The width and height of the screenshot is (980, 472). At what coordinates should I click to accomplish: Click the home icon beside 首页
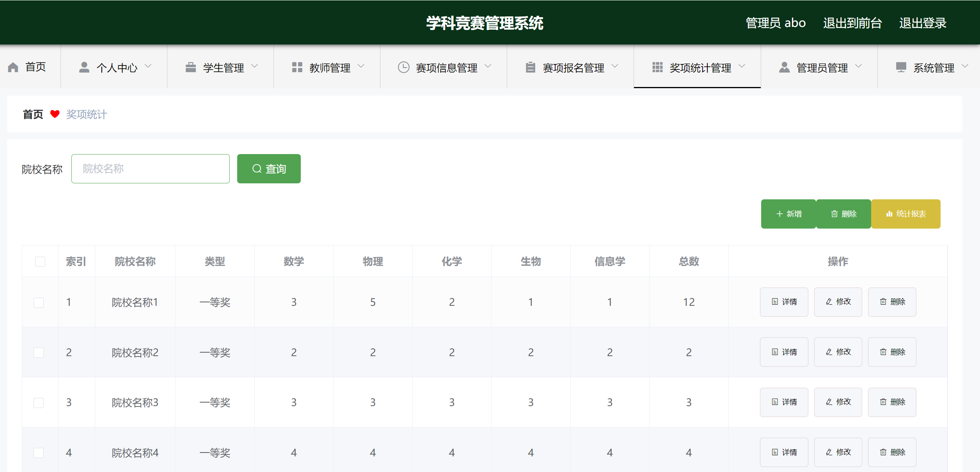point(13,67)
